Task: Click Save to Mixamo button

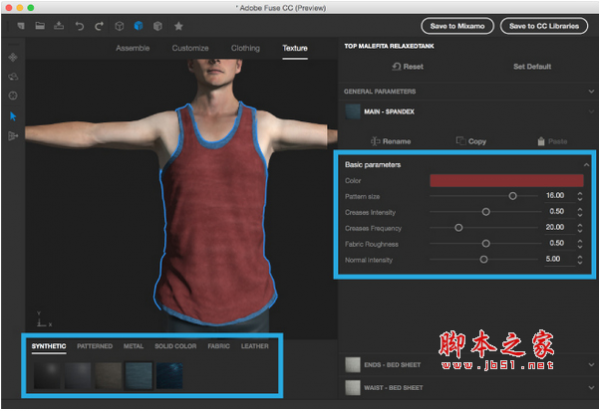Action: (x=457, y=26)
